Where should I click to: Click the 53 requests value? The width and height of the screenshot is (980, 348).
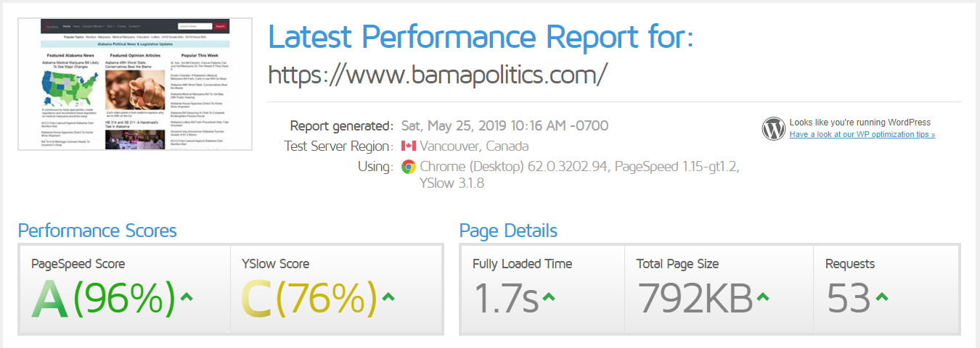click(x=849, y=298)
